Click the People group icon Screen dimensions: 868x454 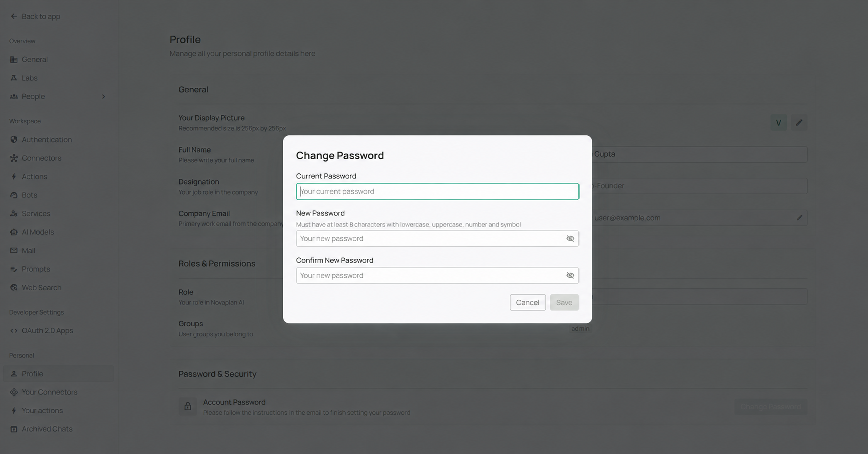14,96
